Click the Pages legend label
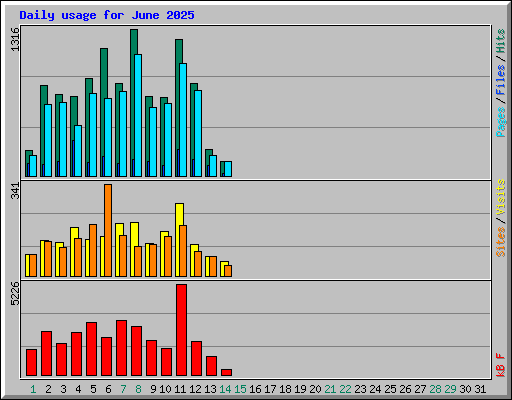 coord(500,122)
